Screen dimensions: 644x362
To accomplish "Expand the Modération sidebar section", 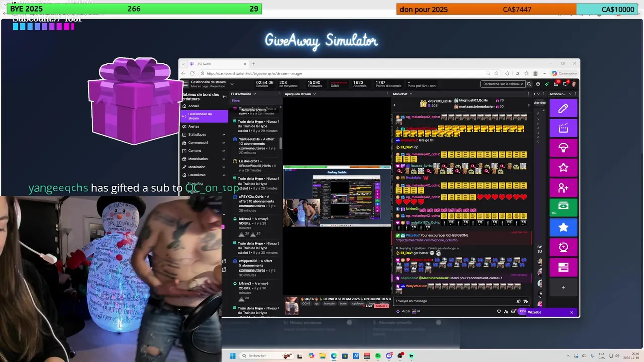I will [x=224, y=167].
